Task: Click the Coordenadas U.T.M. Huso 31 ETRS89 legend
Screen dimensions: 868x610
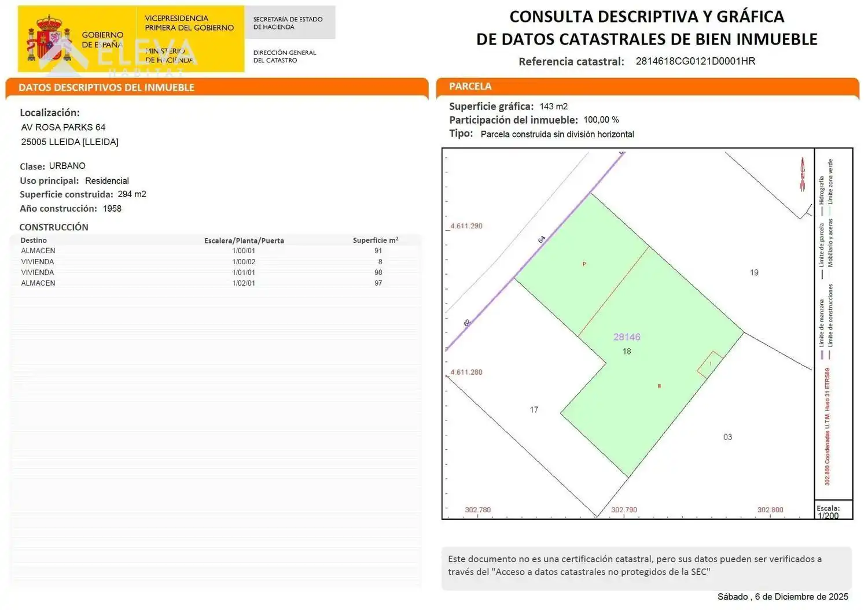Action: 827,427
